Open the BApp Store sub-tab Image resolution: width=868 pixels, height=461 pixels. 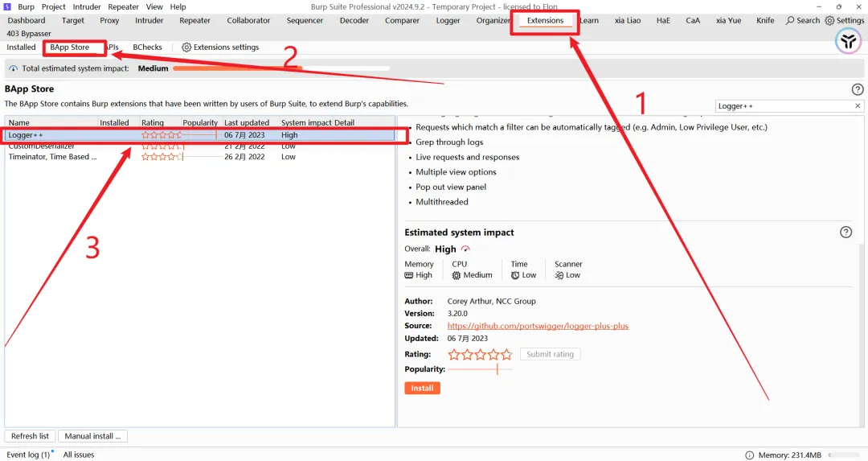[70, 47]
